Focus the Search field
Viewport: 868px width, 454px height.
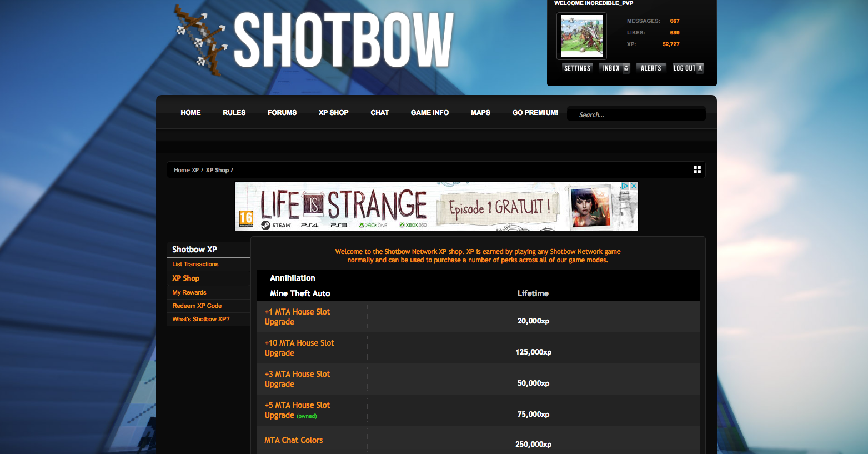pos(636,114)
